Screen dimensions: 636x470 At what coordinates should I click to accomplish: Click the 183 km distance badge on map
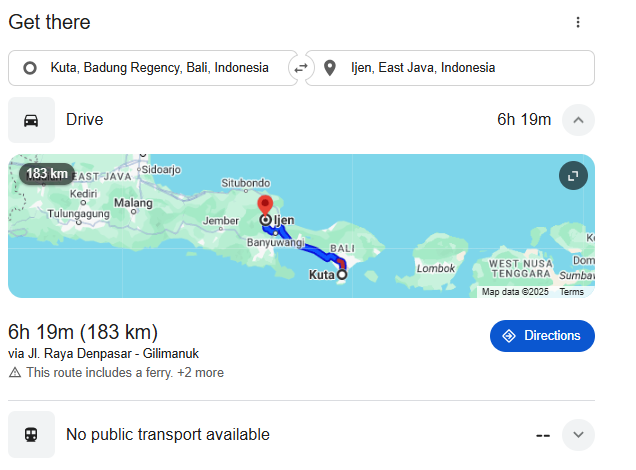point(47,174)
